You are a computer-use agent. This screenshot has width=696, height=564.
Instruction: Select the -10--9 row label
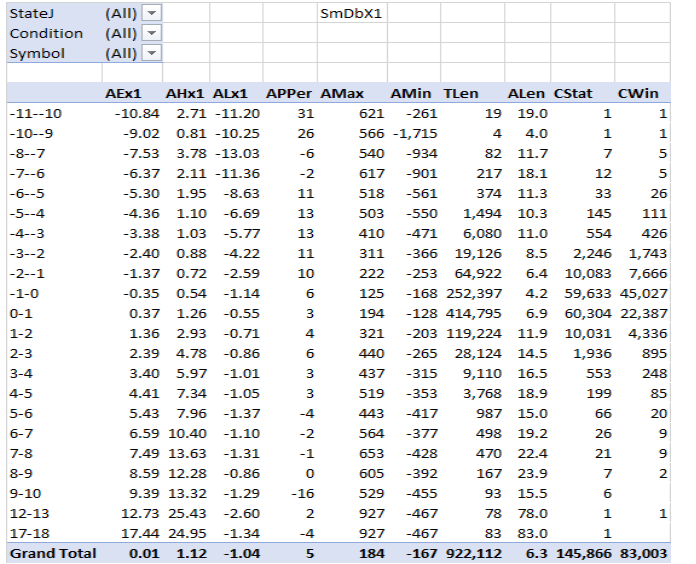tap(31, 134)
